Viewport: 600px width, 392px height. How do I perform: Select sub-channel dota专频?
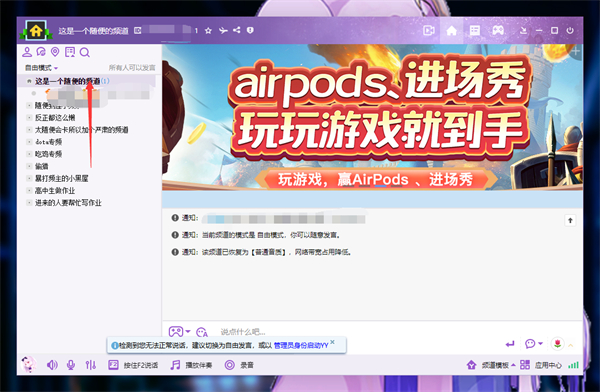[x=48, y=142]
